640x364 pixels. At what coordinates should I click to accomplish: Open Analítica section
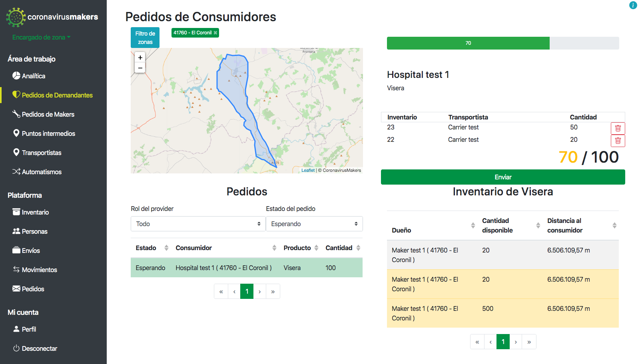[x=34, y=76]
